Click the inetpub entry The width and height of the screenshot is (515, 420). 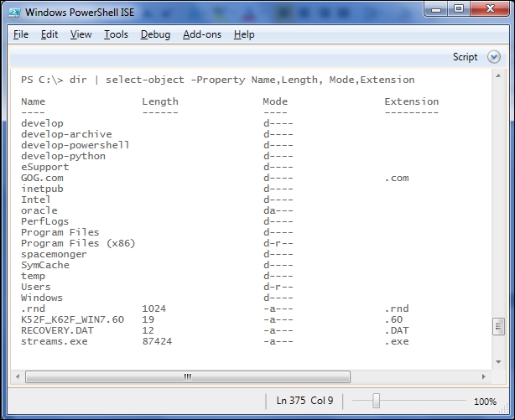pyautogui.click(x=42, y=189)
